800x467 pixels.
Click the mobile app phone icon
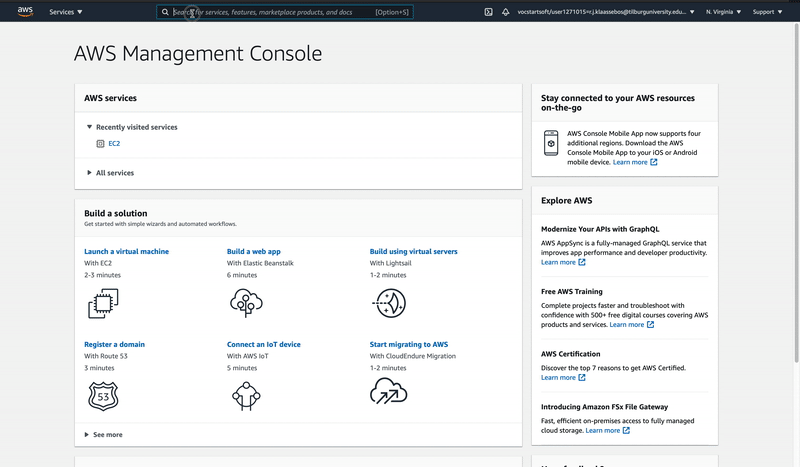point(550,142)
